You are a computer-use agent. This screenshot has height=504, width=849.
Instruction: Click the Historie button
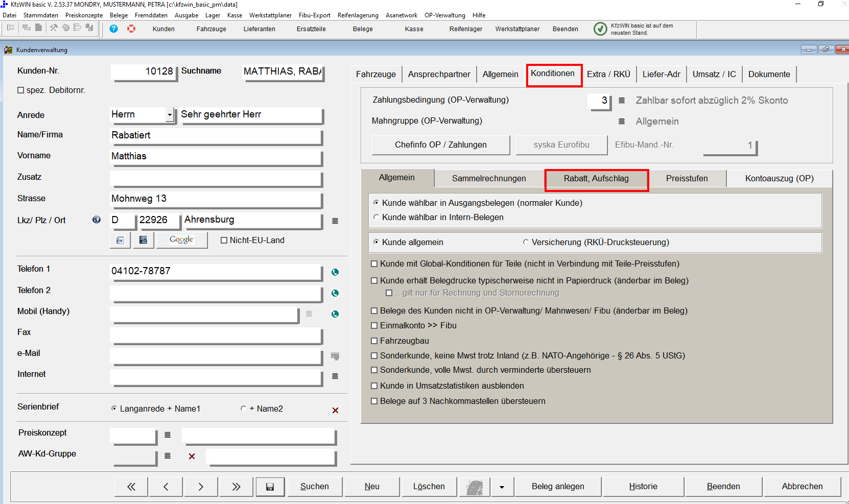[x=643, y=487]
